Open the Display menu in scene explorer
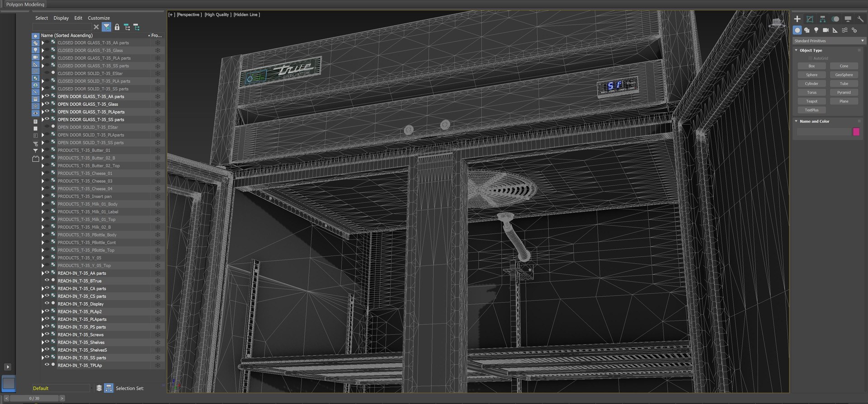Image resolution: width=868 pixels, height=404 pixels. click(x=61, y=18)
